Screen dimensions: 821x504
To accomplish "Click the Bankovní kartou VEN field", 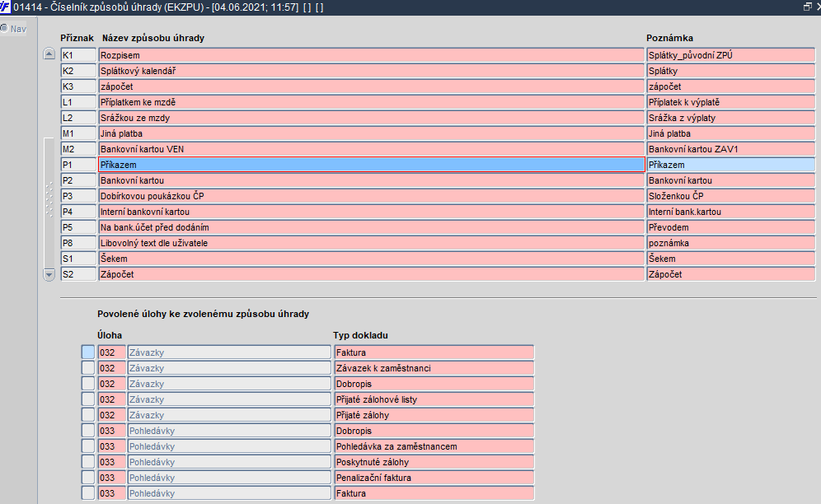I will [371, 149].
